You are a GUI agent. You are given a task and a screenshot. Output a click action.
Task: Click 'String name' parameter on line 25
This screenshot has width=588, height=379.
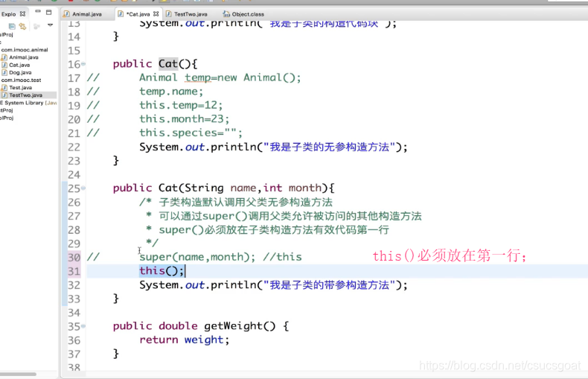click(220, 188)
